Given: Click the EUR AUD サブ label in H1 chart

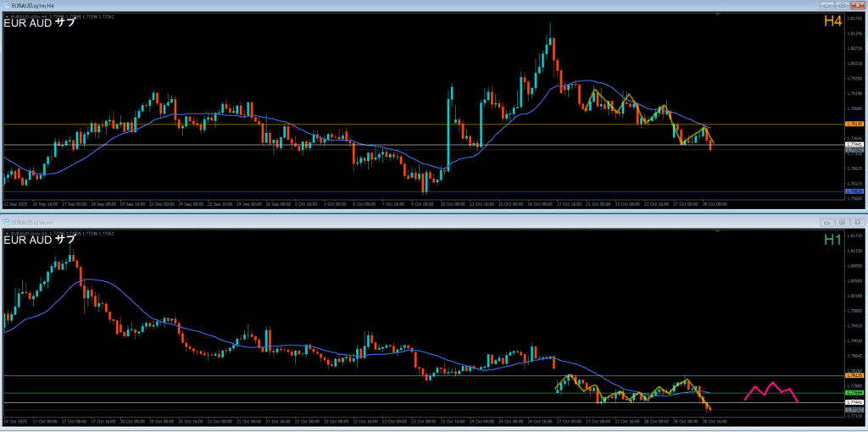Looking at the screenshot, I should [40, 240].
